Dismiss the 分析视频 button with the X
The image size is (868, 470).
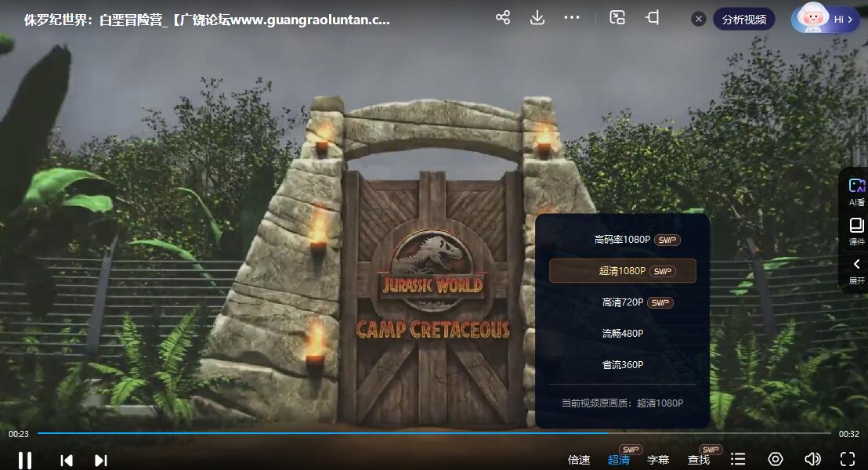pyautogui.click(x=699, y=20)
